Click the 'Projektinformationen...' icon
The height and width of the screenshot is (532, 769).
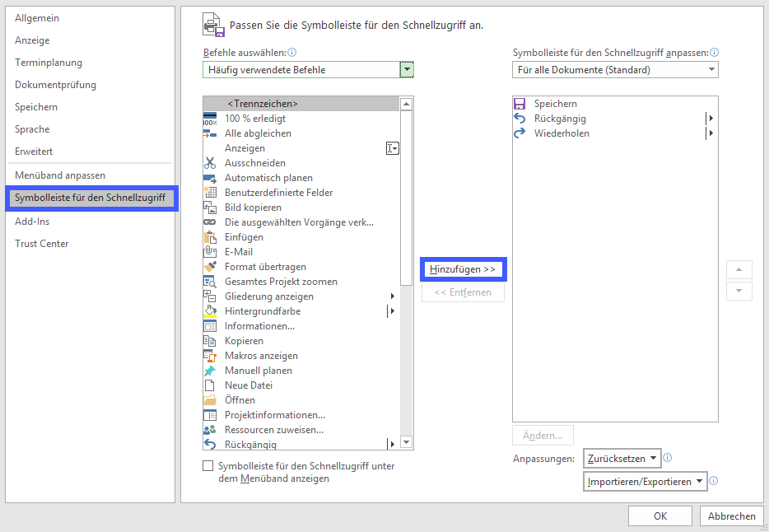pyautogui.click(x=210, y=415)
